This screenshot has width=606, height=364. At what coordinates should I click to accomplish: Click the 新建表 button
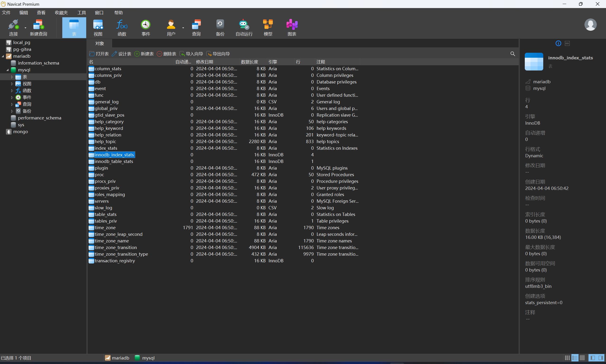[x=144, y=54]
